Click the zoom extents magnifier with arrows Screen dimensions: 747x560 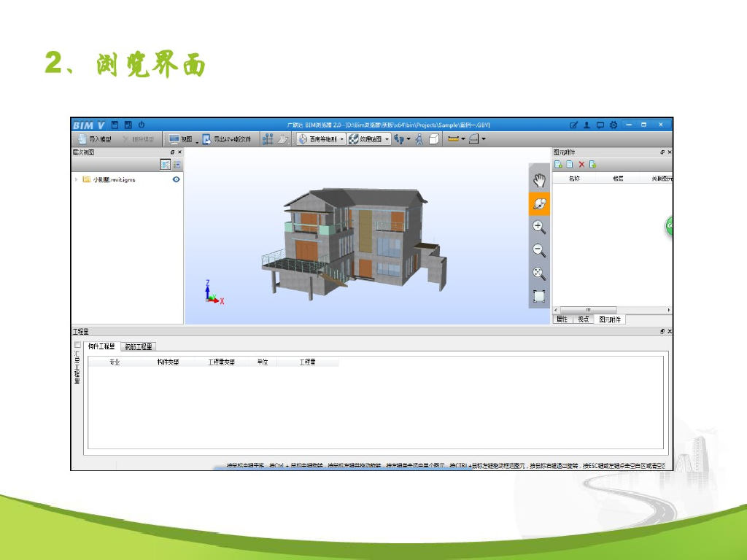pos(539,273)
